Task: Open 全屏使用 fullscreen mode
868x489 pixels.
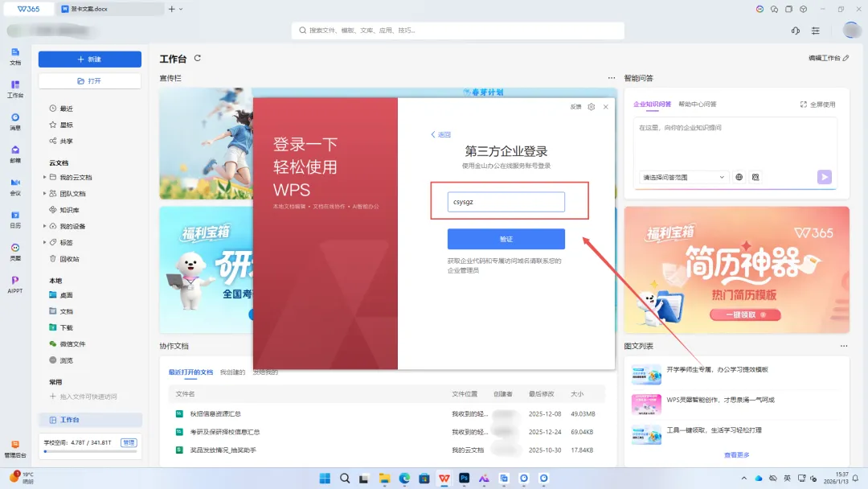Action: click(x=817, y=105)
